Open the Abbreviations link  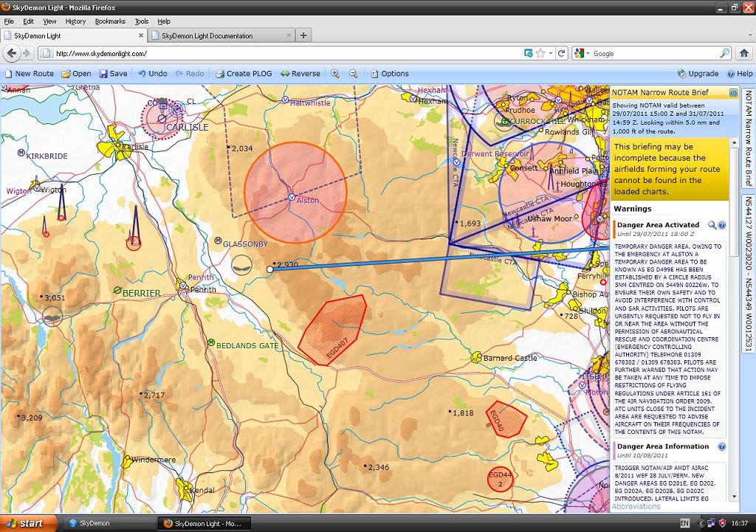point(636,507)
